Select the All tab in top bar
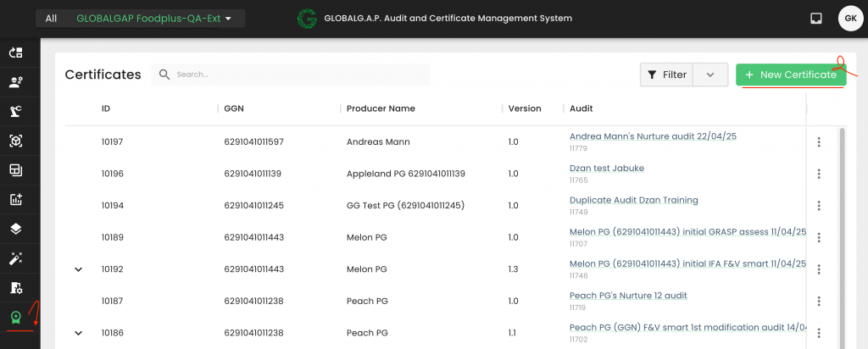The image size is (868, 349). click(x=51, y=19)
